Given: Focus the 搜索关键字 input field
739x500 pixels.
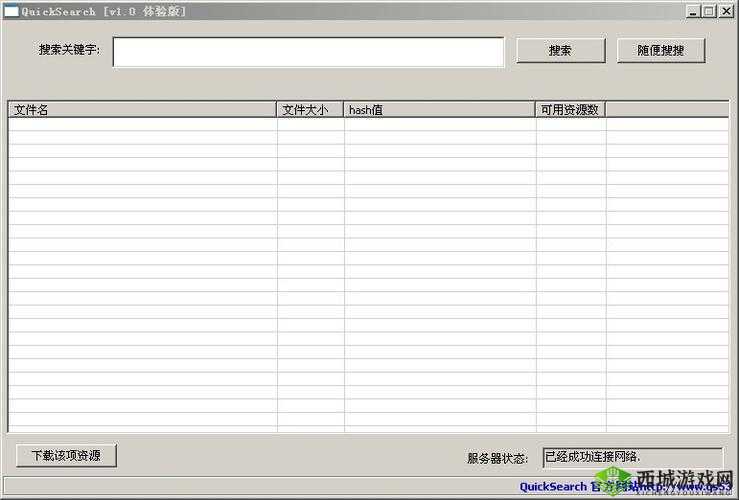Looking at the screenshot, I should (x=308, y=52).
